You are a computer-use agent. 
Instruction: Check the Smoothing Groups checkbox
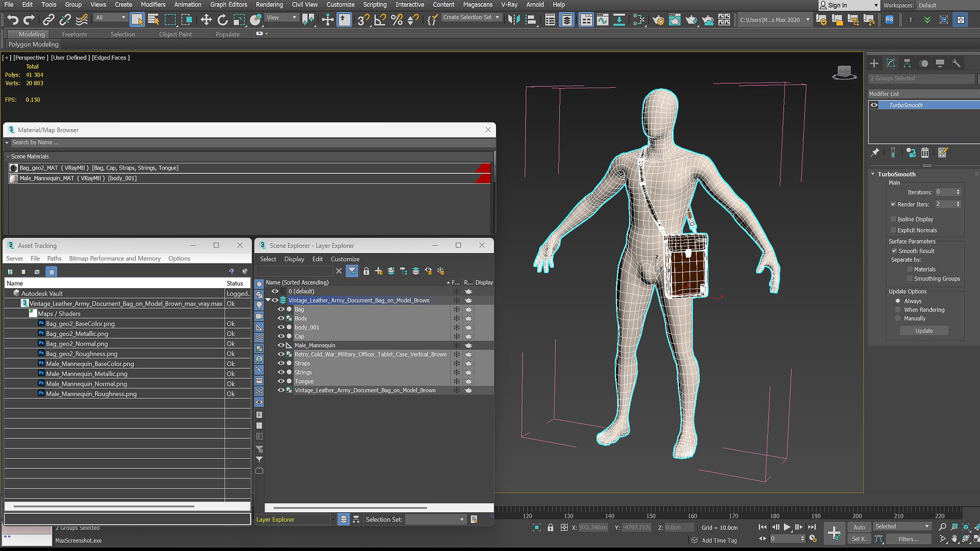[910, 279]
